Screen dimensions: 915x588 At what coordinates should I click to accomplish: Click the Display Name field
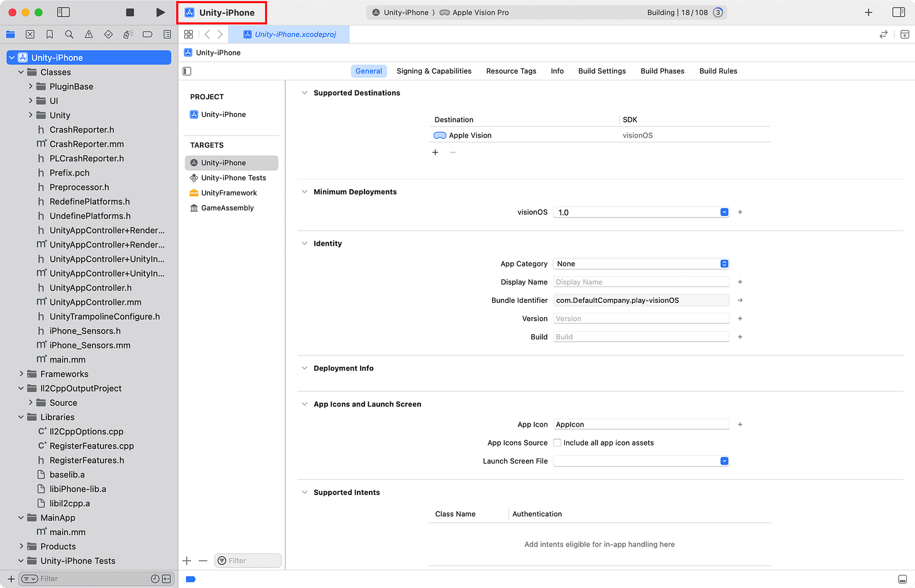[x=641, y=282]
